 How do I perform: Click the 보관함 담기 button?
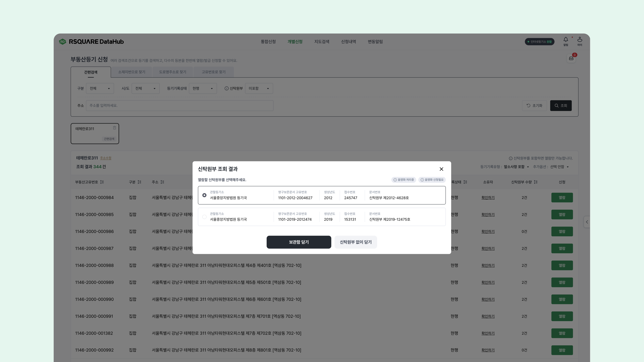pyautogui.click(x=299, y=242)
